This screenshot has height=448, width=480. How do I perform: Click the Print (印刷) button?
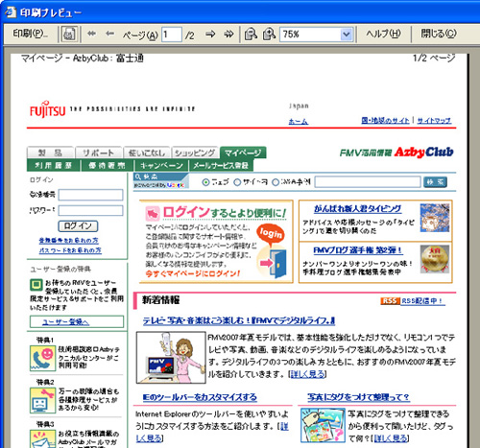pyautogui.click(x=30, y=34)
